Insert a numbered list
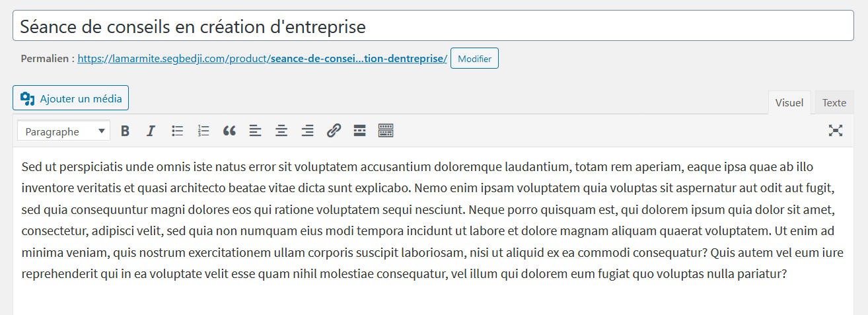The height and width of the screenshot is (315, 868). tap(203, 131)
